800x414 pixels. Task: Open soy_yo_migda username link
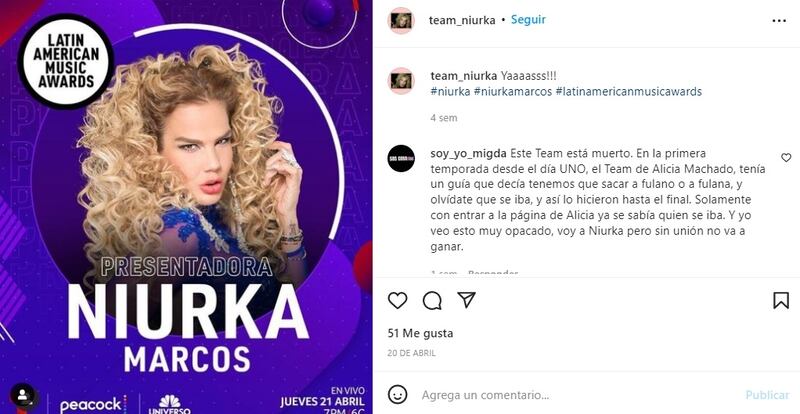468,154
